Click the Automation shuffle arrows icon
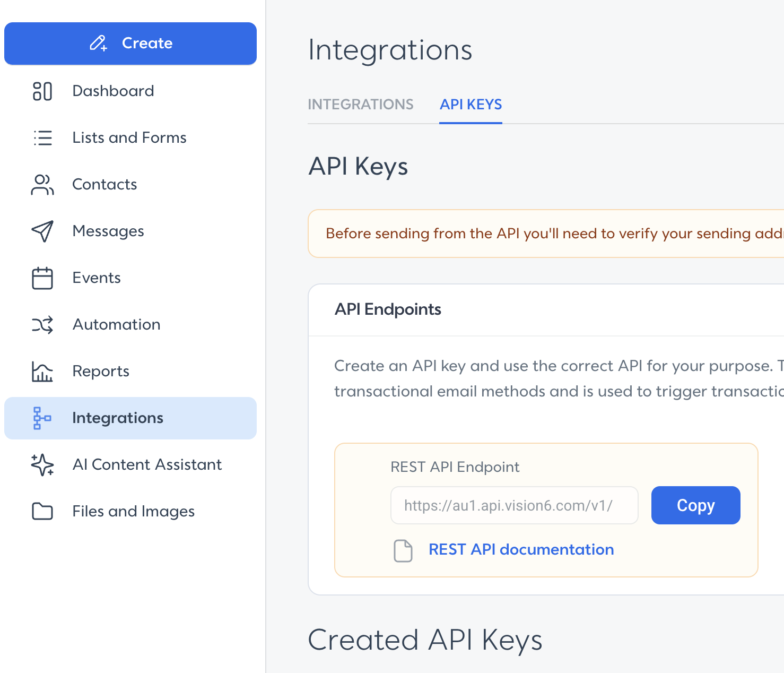 pos(42,324)
